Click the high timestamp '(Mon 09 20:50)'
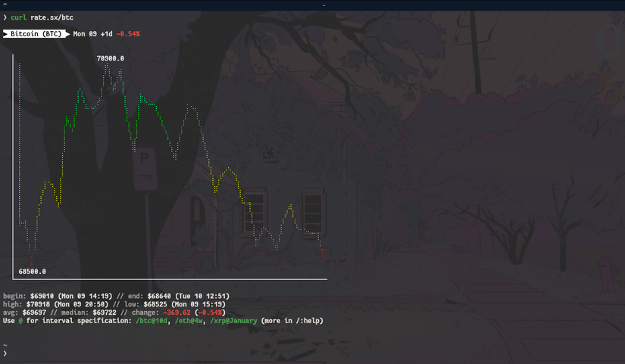 [x=81, y=304]
